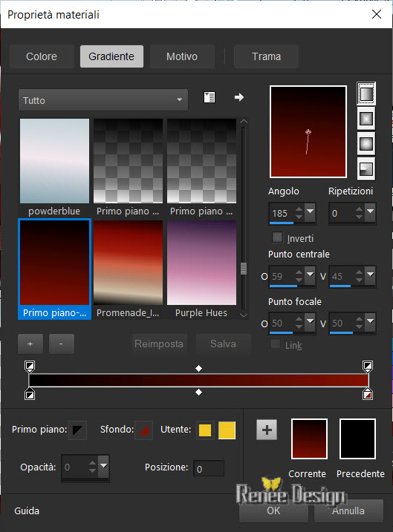
Task: Toggle the Link checkbox
Action: click(275, 344)
